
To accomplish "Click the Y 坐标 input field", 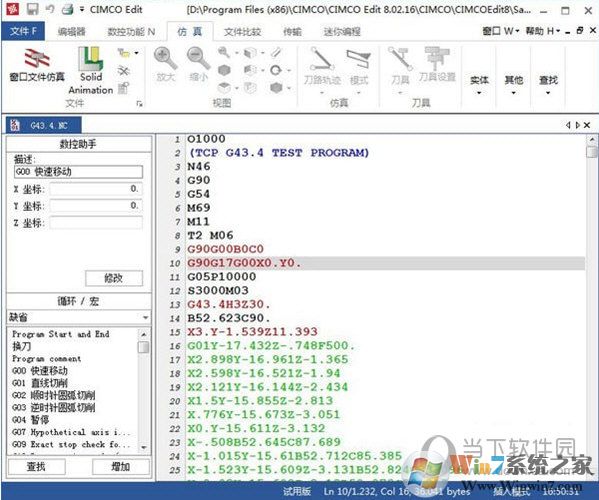I will (96, 206).
